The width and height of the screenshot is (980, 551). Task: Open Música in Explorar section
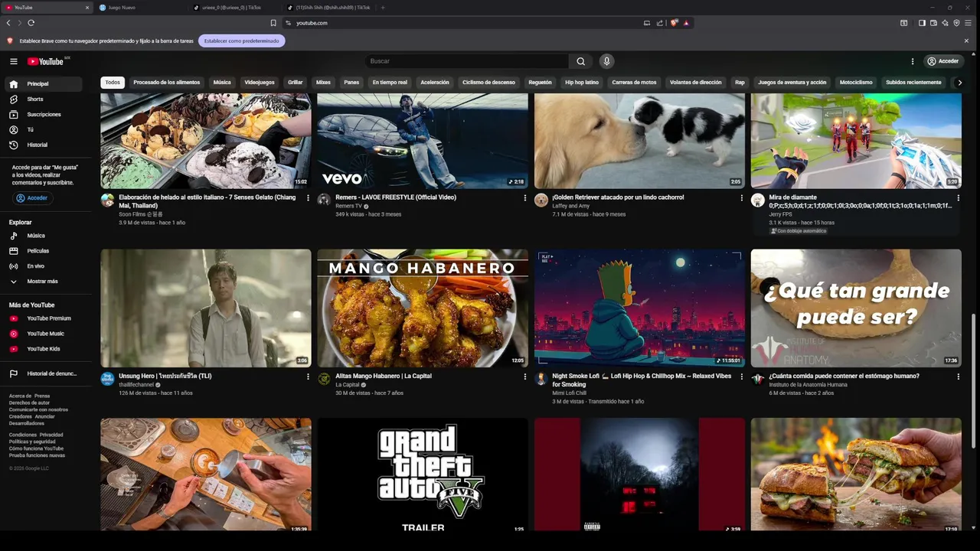[x=44, y=236]
